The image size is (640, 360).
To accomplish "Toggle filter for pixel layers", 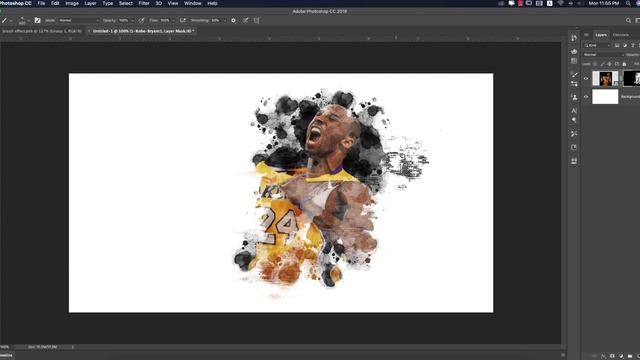I will (617, 45).
